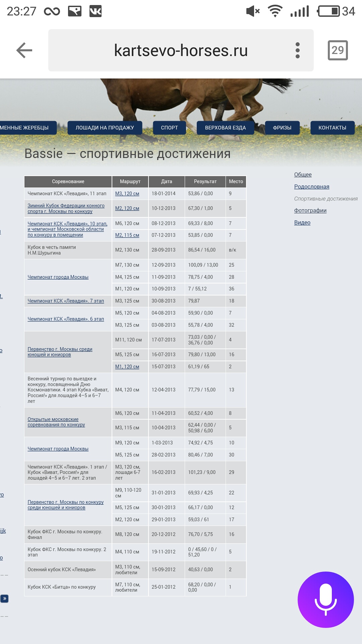This screenshot has width=362, height=644.
Task: Open the Родословная sidebar link
Action: click(x=311, y=186)
